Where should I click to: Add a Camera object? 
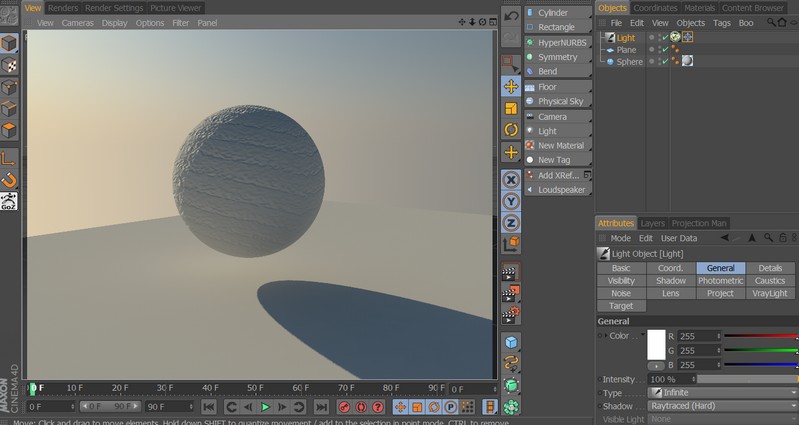[558, 117]
